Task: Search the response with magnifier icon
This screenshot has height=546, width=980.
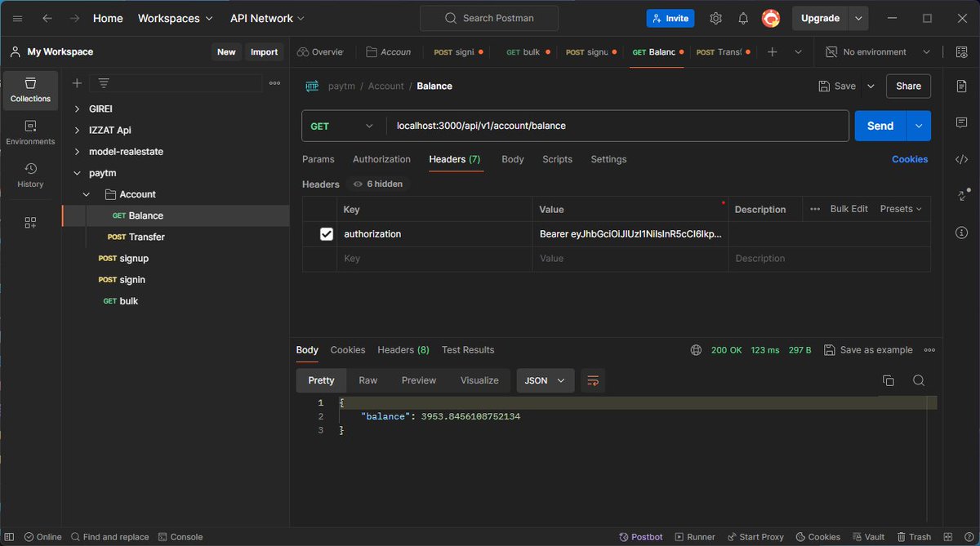Action: tap(919, 380)
